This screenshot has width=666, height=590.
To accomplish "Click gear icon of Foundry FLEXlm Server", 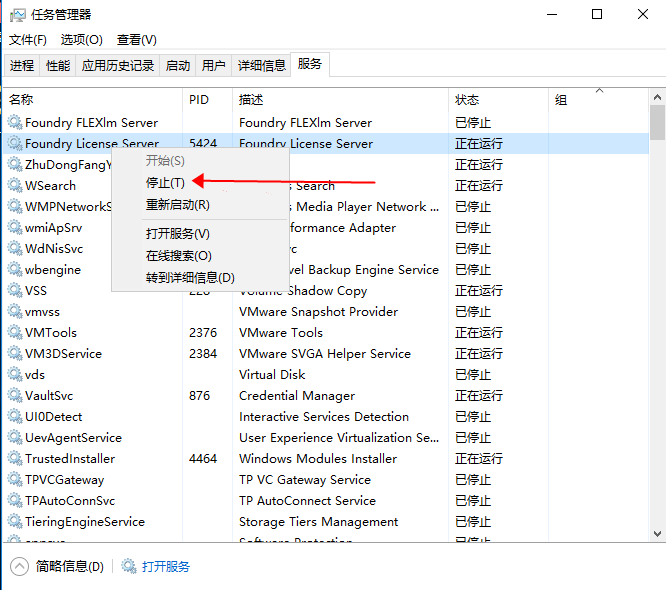I will (x=15, y=122).
